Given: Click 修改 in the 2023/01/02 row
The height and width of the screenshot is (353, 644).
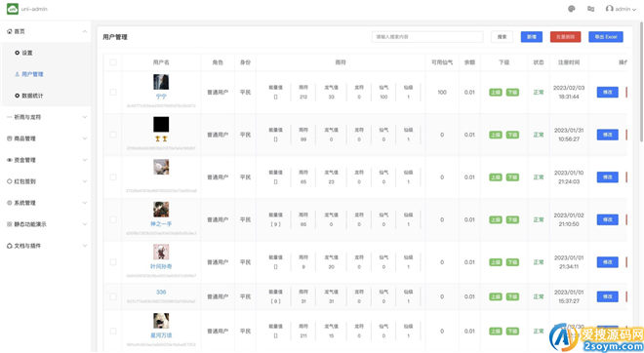Looking at the screenshot, I should point(608,219).
